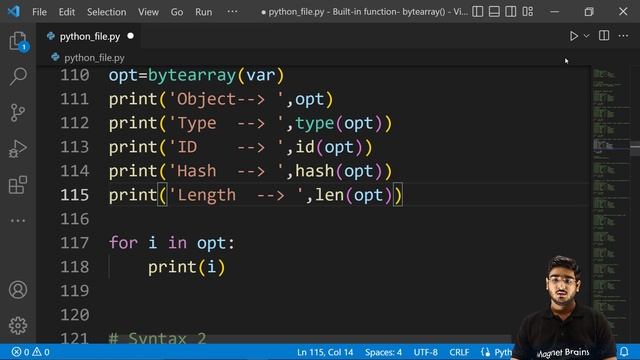Click python_file.py in the breadcrumb
Viewport: 640px width, 360px height.
(94, 58)
